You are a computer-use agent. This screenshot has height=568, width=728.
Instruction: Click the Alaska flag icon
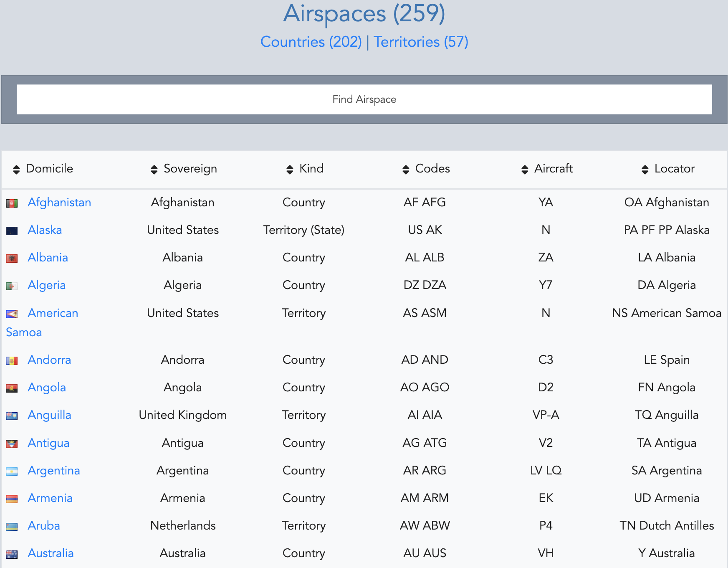(x=12, y=230)
